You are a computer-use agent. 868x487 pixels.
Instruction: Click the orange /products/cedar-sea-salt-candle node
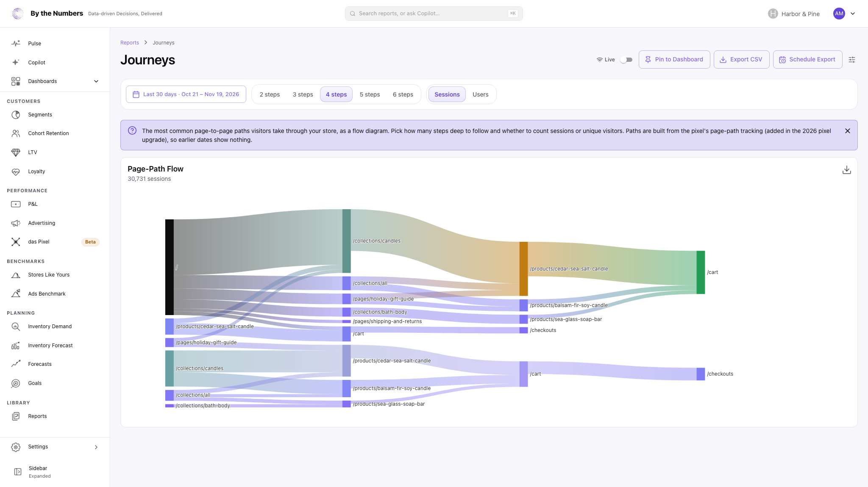pos(523,269)
